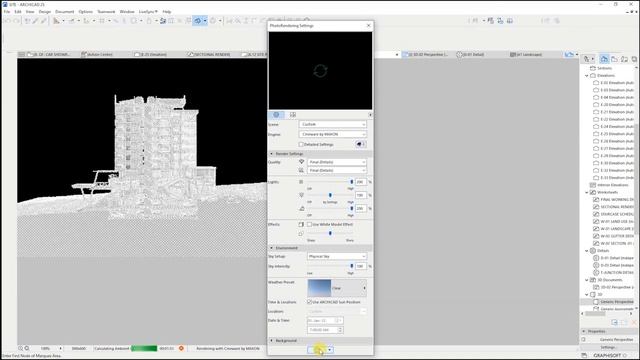Screen dimensions: 640x360
Task: Open the zoom percentage dropdown arrow in status bar
Action: click(61, 349)
